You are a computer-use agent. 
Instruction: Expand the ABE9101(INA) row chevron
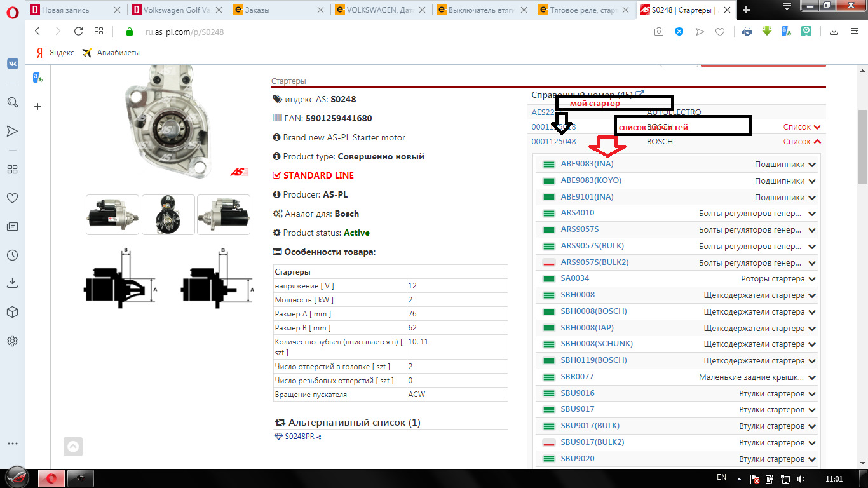click(x=812, y=198)
